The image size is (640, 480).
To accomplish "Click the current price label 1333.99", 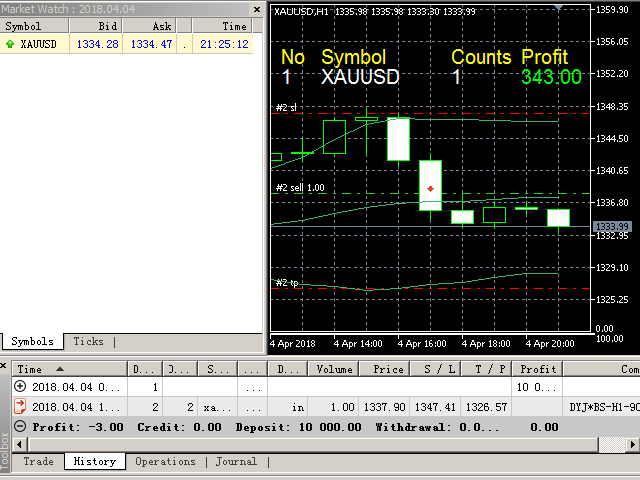I will [612, 227].
